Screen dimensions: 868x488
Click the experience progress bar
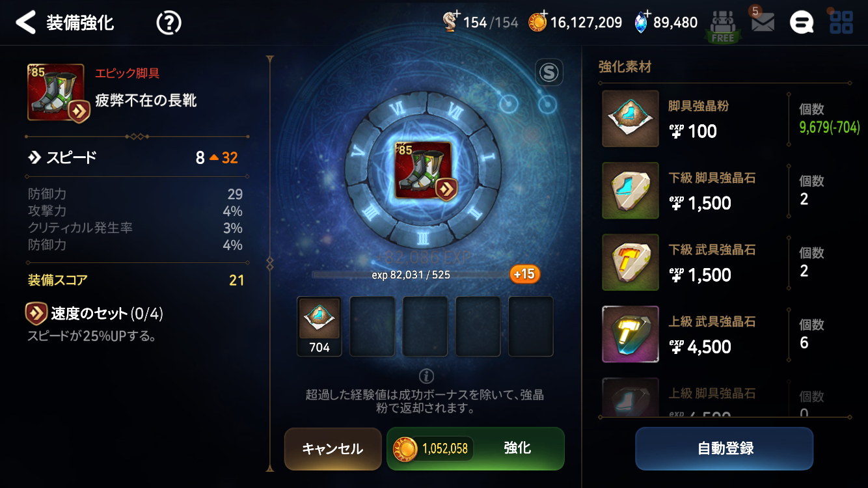[411, 275]
